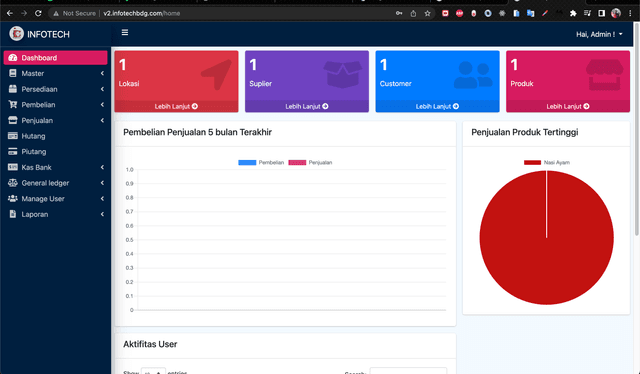Image resolution: width=640 pixels, height=374 pixels.
Task: Open the Master menu label
Action: point(33,73)
